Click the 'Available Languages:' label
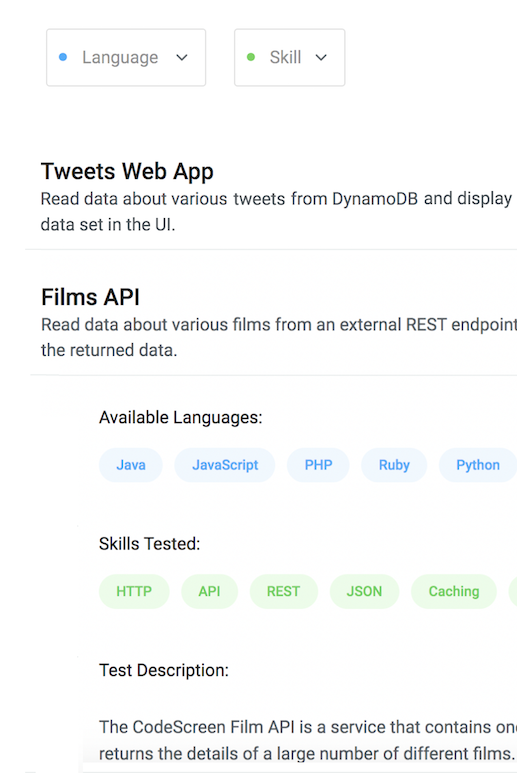Screen dimensions: 517x773 (181, 418)
